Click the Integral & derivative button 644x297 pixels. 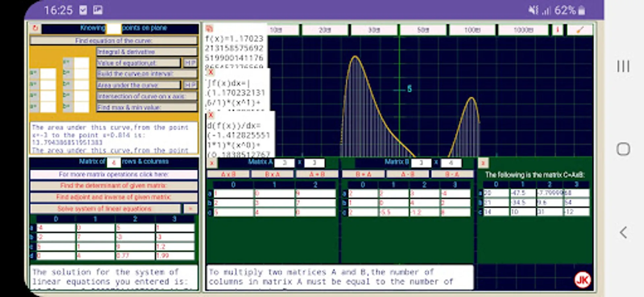click(x=147, y=52)
